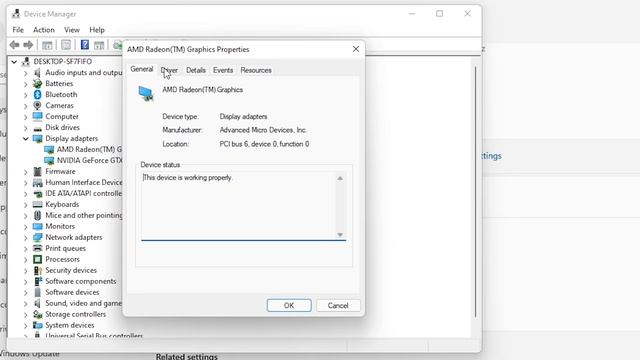Click the Properties sheet toolbar icon
The image size is (640, 360).
(66, 45)
